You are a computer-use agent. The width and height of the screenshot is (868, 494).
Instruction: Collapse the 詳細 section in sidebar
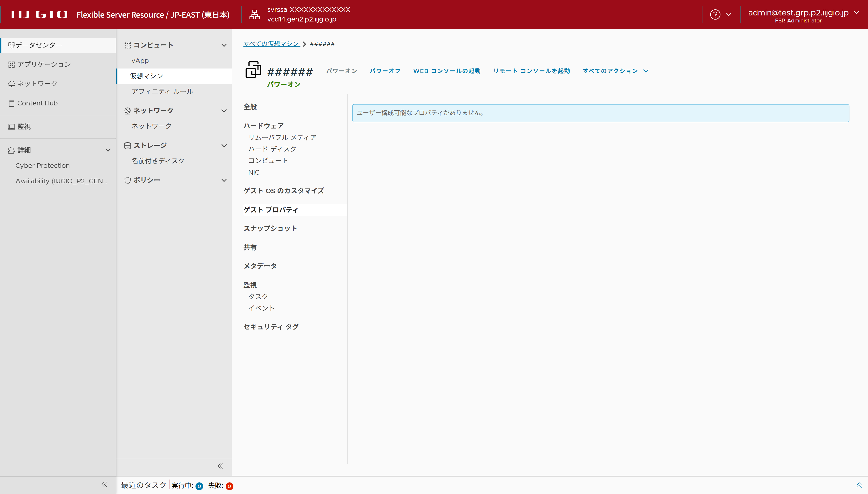[x=108, y=150]
